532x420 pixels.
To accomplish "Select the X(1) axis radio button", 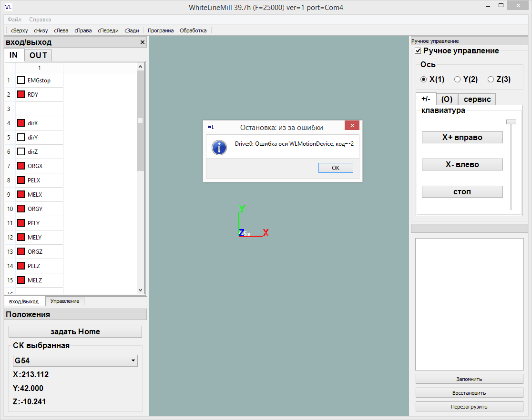I will coord(423,80).
